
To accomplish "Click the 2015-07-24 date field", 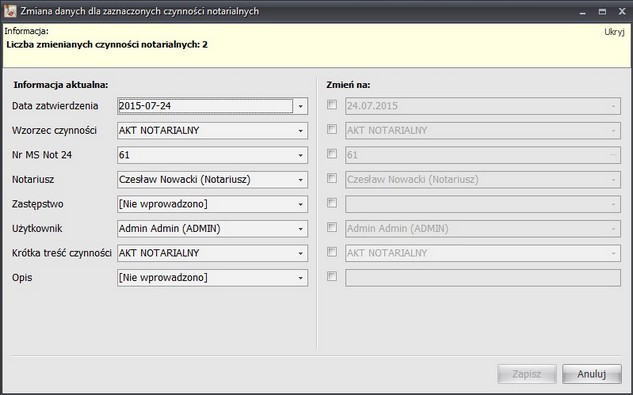I will tap(205, 106).
